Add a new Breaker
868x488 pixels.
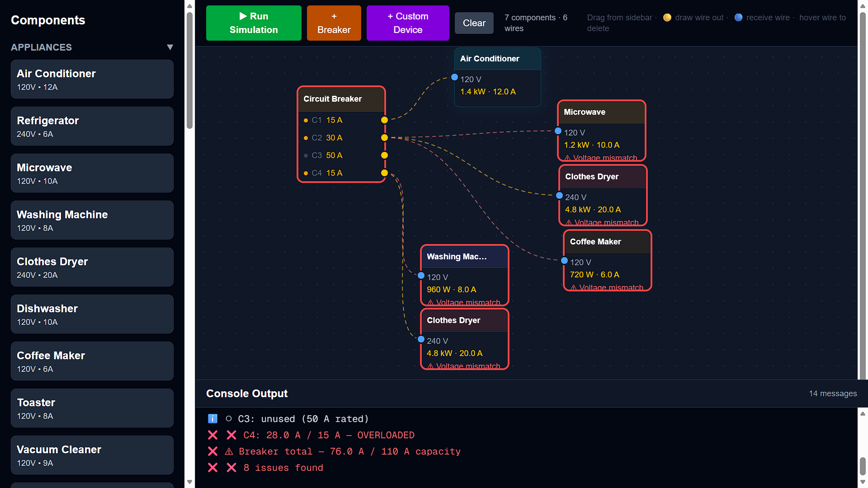334,23
